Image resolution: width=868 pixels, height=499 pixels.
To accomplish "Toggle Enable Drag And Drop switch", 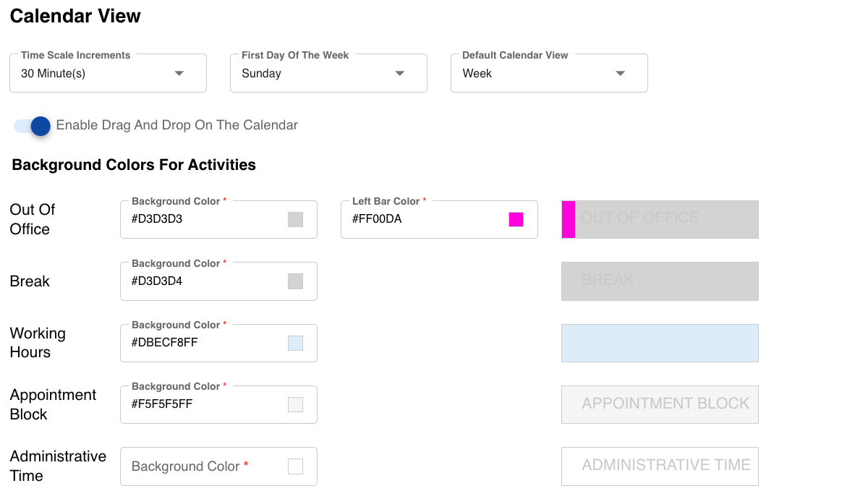I will pyautogui.click(x=33, y=126).
